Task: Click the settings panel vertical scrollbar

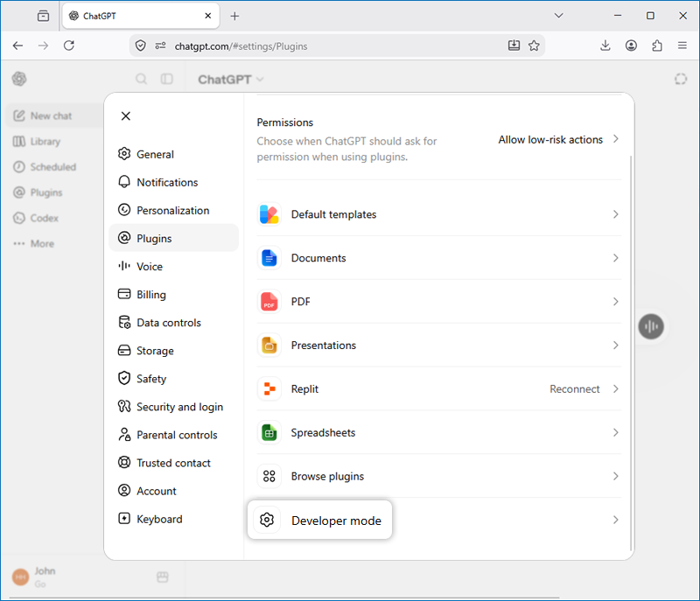Action: pos(630,353)
